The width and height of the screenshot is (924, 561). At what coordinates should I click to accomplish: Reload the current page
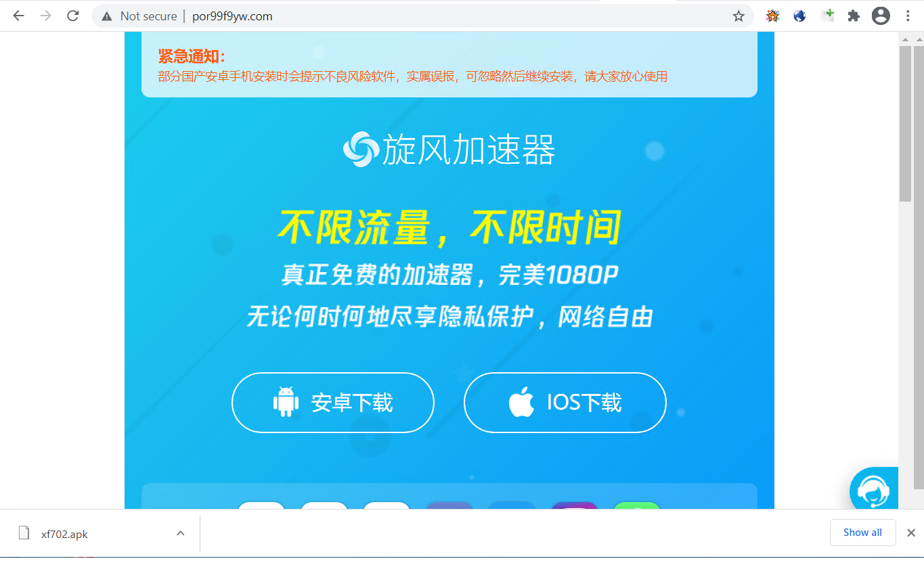click(x=73, y=16)
